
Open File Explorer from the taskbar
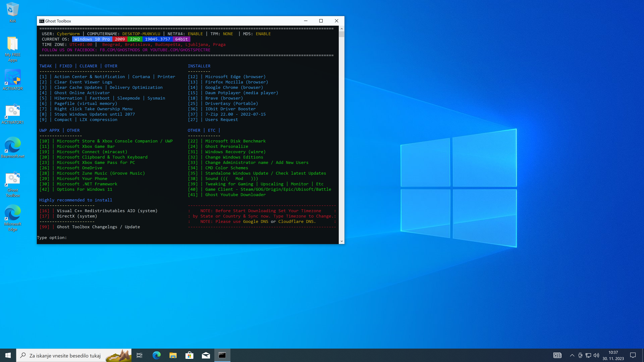(173, 355)
